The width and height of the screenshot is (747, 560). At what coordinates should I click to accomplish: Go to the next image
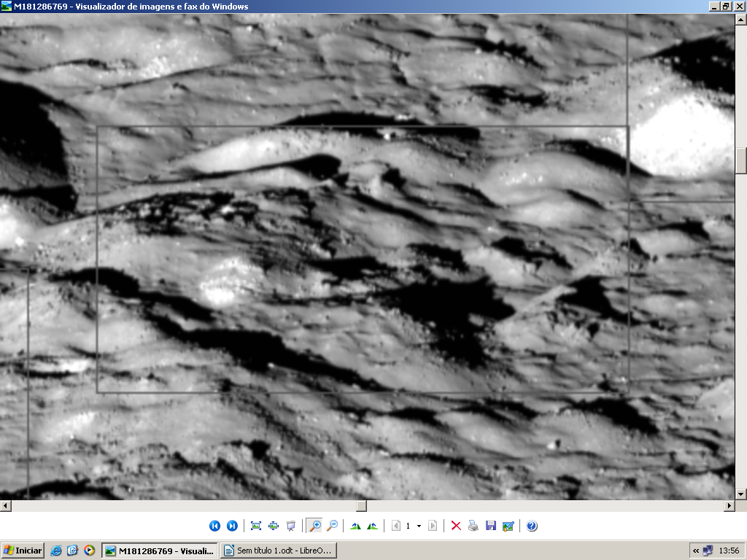click(x=232, y=526)
